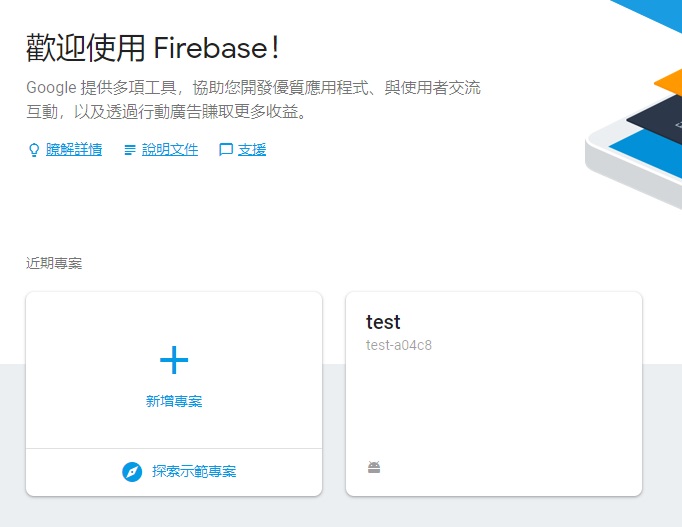The width and height of the screenshot is (682, 527).
Task: Click the 歡迎使用 Firebase! heading
Action: (x=152, y=46)
